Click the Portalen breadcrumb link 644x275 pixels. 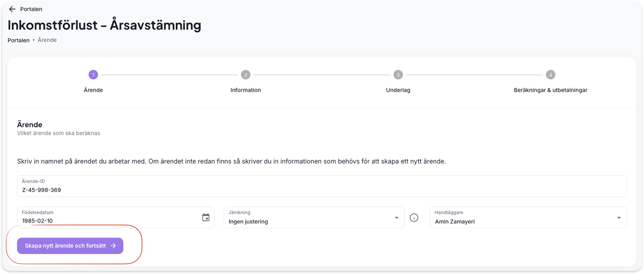point(19,40)
